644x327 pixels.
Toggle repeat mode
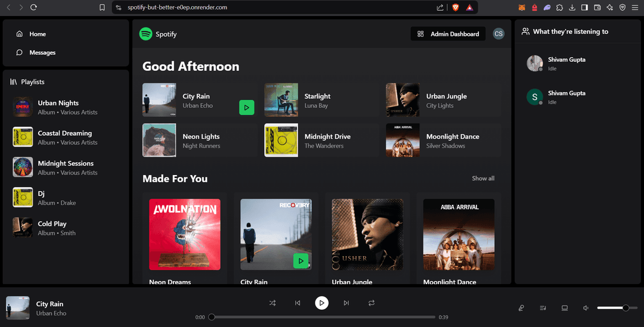(x=371, y=303)
